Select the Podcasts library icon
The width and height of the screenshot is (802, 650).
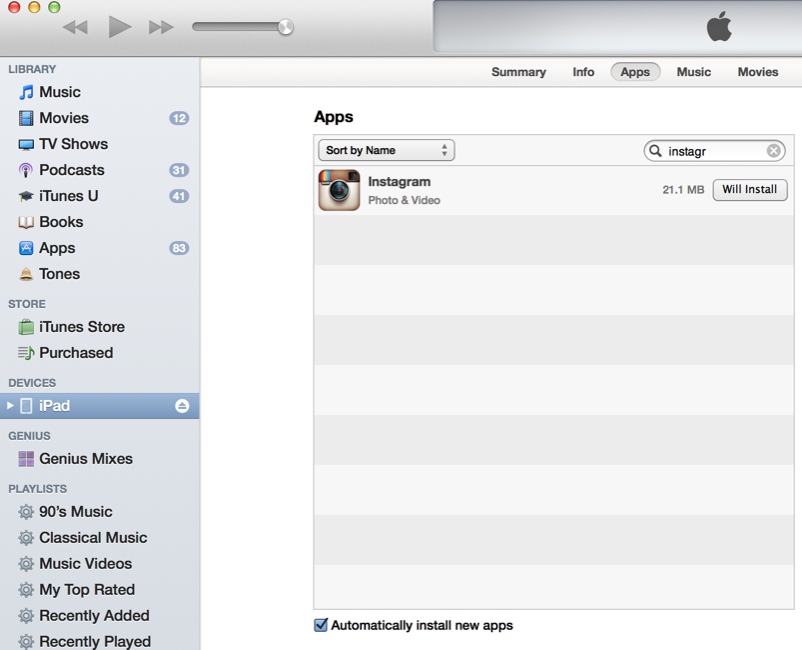[26, 170]
